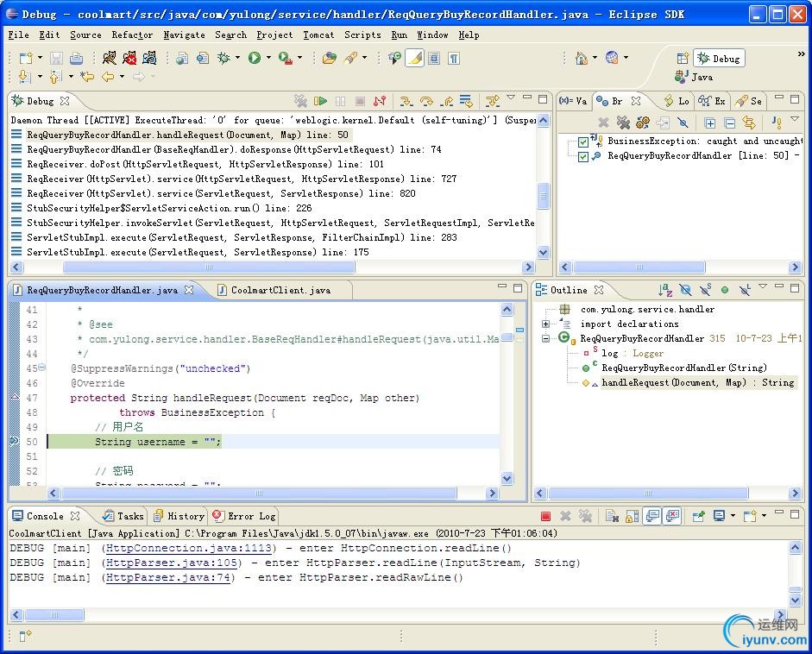Uncheck the ReqQueryBuyRecordHandler line 50 breakpoint checkbox
This screenshot has width=812, height=654.
point(583,156)
